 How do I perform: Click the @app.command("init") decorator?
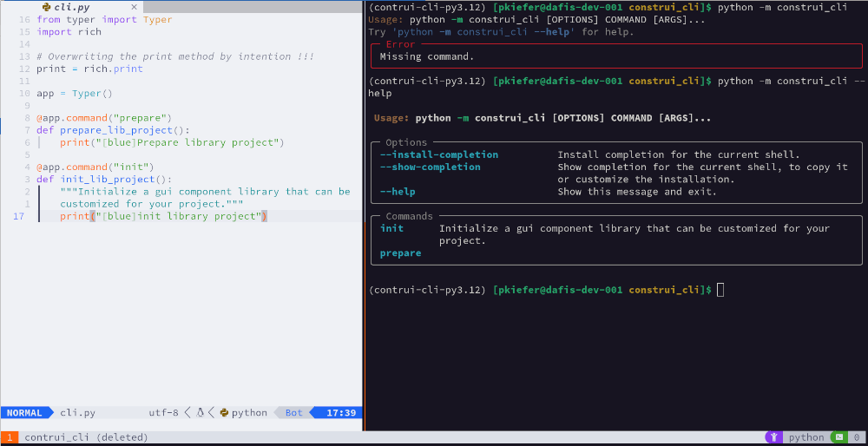[95, 167]
